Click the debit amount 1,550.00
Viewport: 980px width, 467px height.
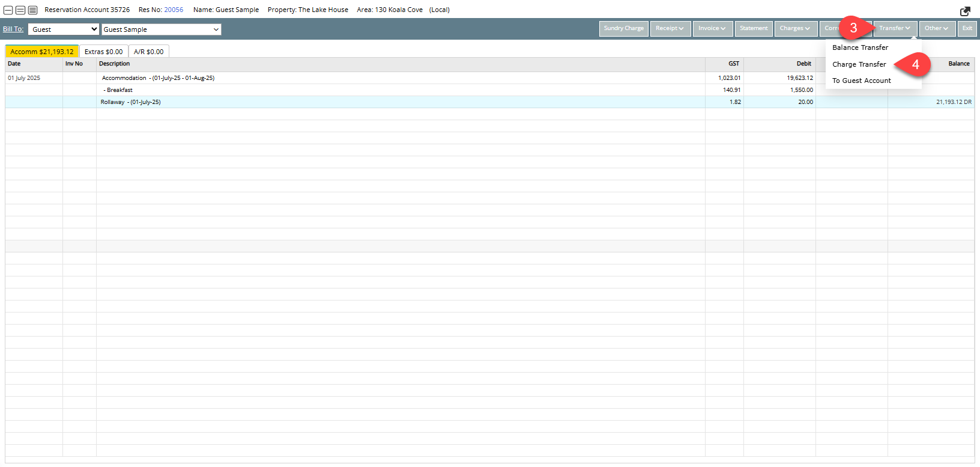pos(802,90)
